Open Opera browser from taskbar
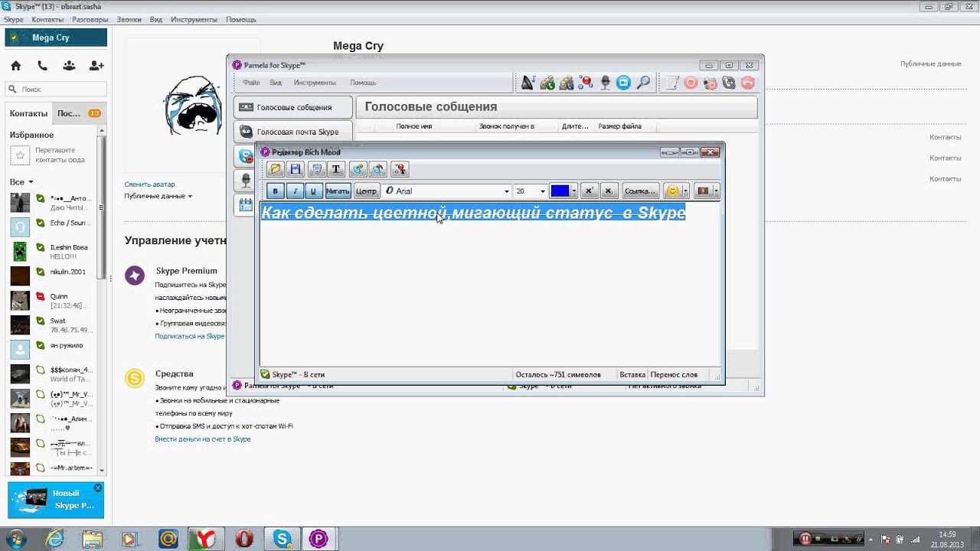 point(244,539)
